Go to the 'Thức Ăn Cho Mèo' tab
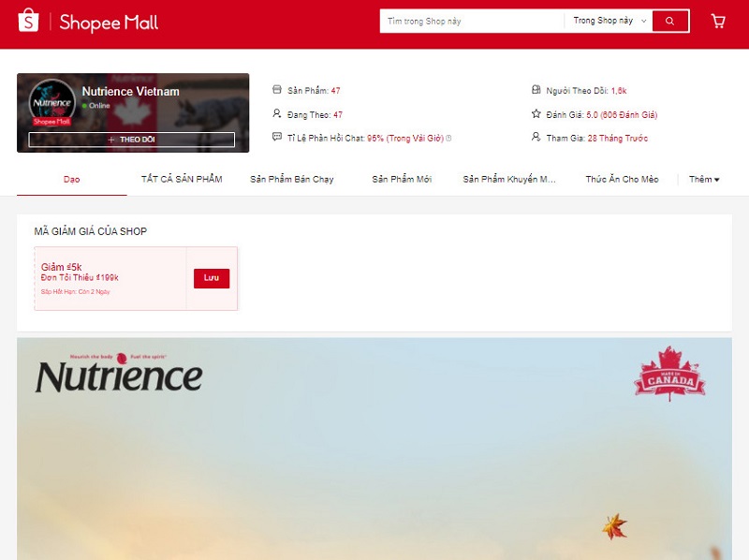The height and width of the screenshot is (560, 749). (x=623, y=179)
